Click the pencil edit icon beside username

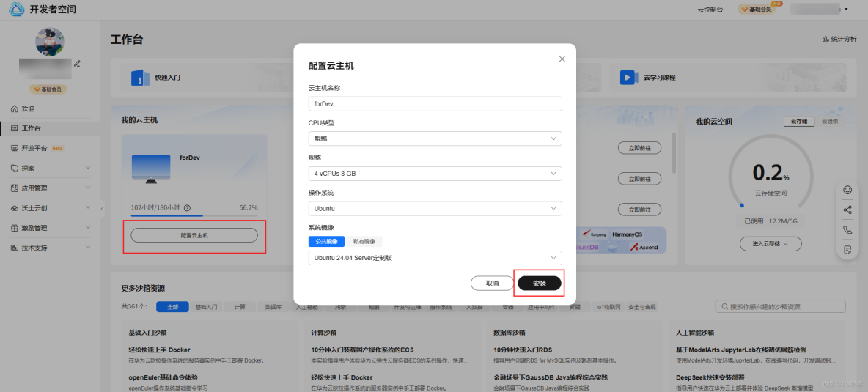[78, 64]
